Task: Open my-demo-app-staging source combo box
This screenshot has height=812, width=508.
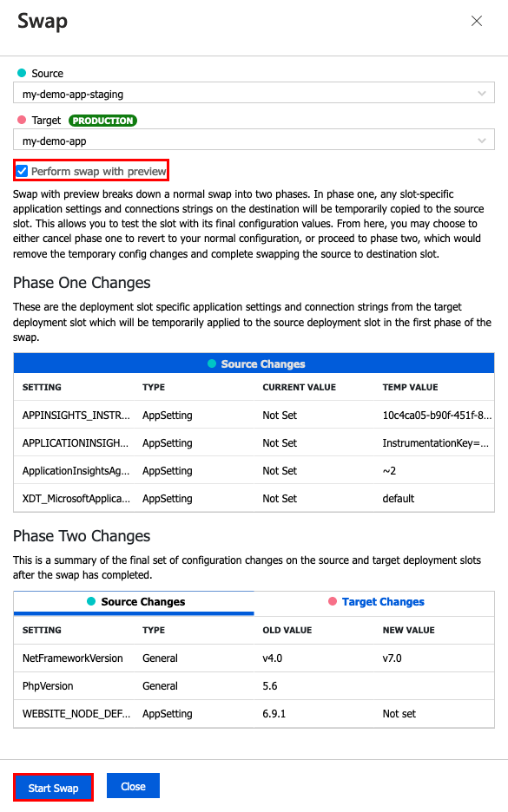Action: (254, 93)
